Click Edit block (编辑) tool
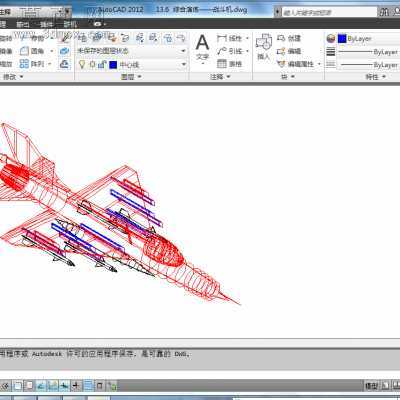Screen dimensions: 400x400 [289, 51]
